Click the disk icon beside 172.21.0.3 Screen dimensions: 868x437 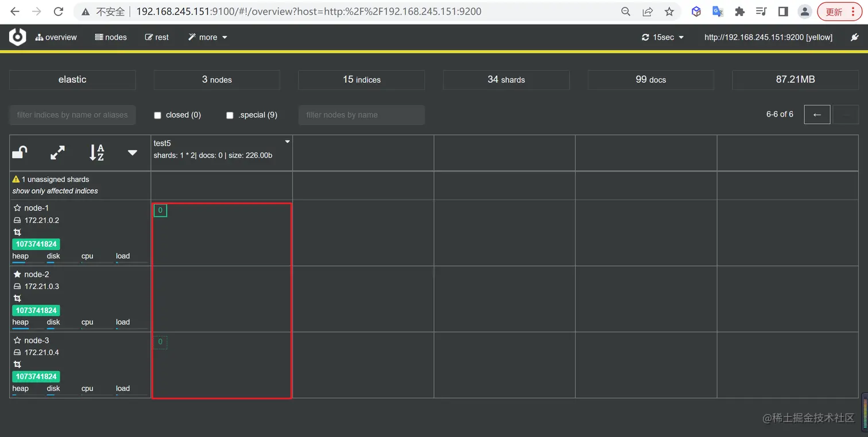coord(17,286)
